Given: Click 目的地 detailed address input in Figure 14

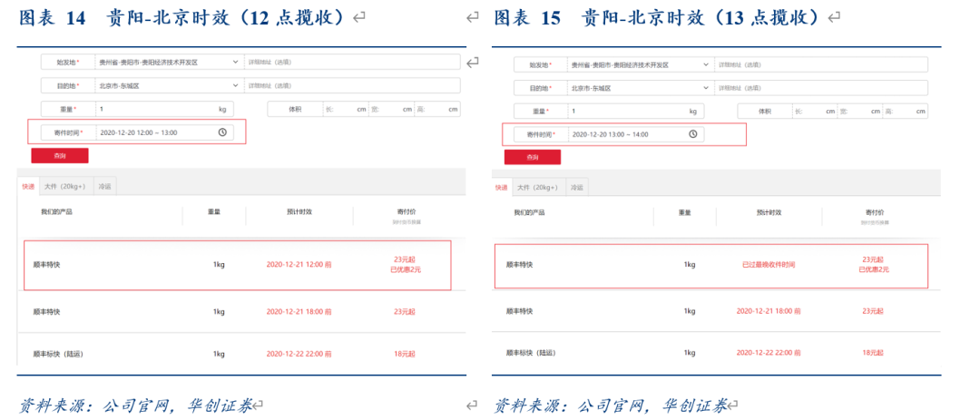Looking at the screenshot, I should coord(352,85).
